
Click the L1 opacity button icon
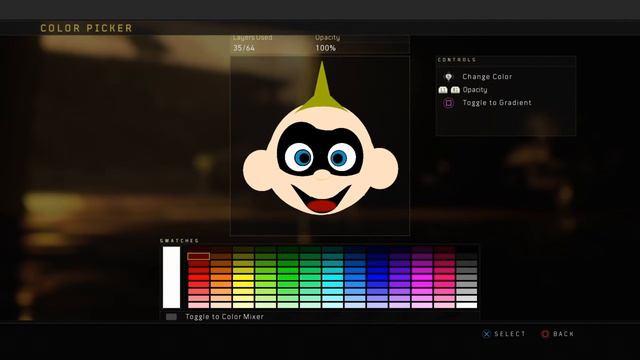[443, 90]
